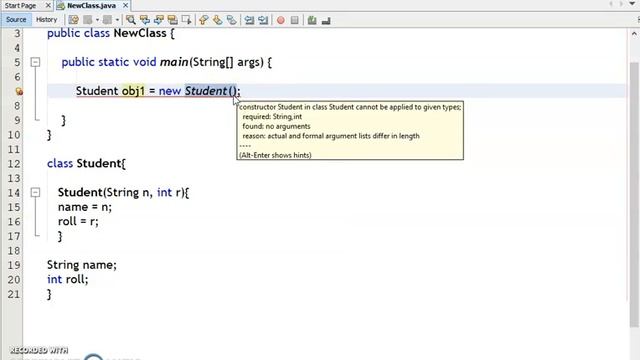Image resolution: width=640 pixels, height=360 pixels.
Task: Toggle Highlight Search icon
Action: tap(172, 20)
